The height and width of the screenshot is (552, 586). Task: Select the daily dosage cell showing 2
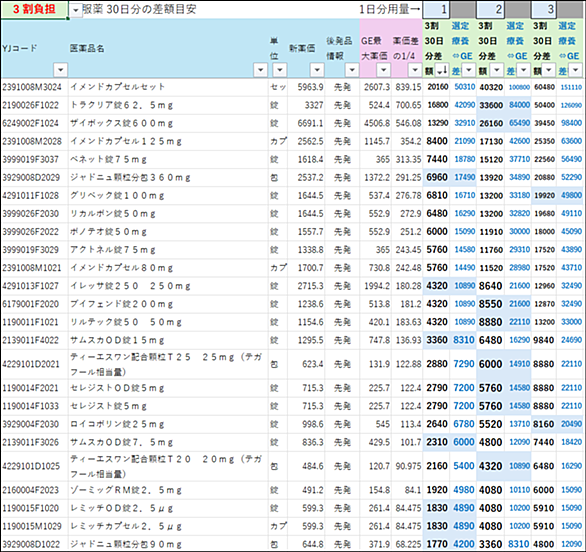pyautogui.click(x=490, y=9)
